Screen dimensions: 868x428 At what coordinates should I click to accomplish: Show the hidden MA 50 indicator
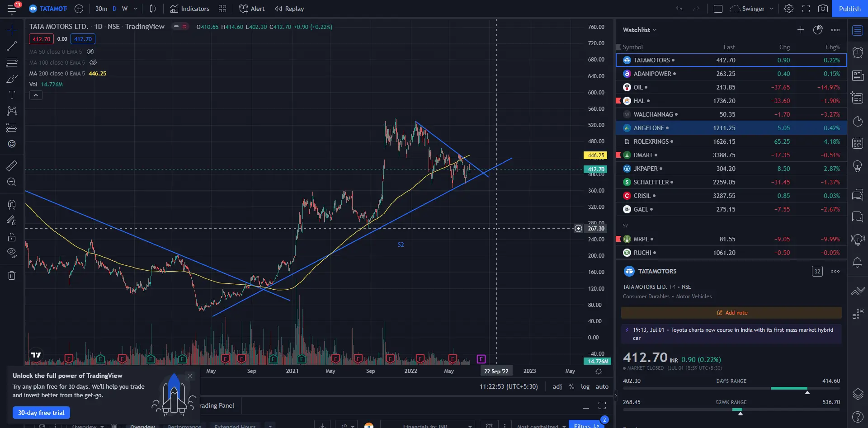pos(90,52)
